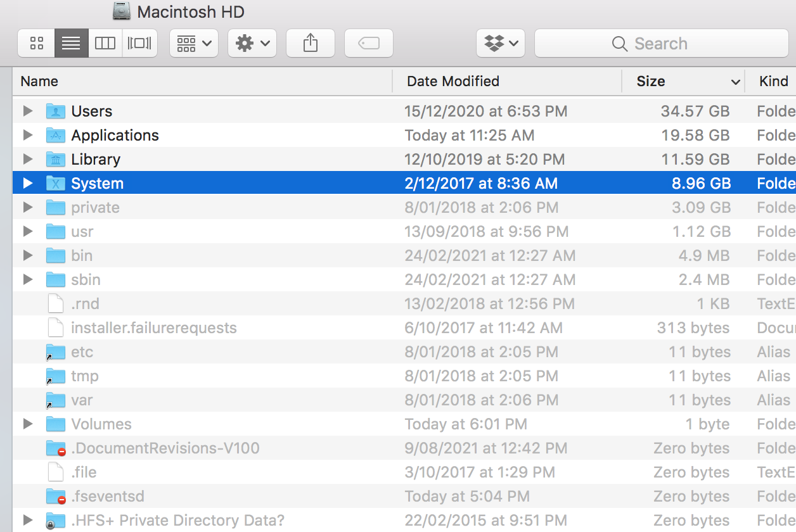
Task: Click the '.fseventsd' name
Action: pos(109,497)
